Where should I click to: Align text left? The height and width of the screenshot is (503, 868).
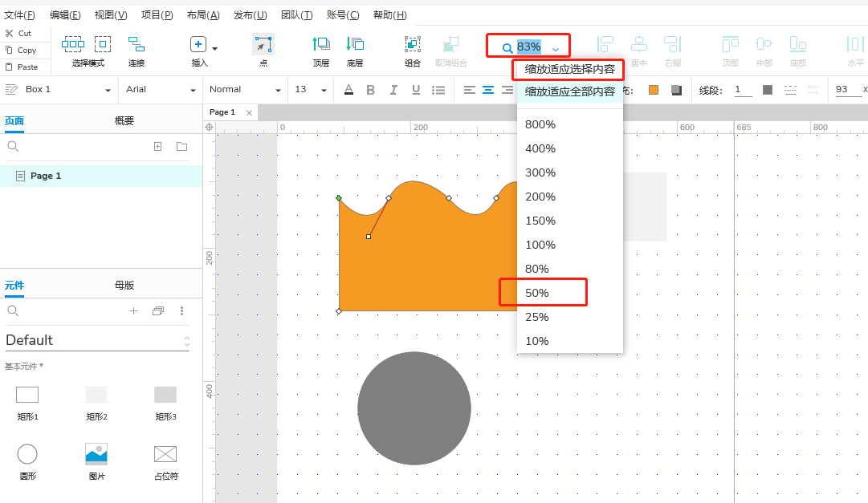[x=470, y=90]
